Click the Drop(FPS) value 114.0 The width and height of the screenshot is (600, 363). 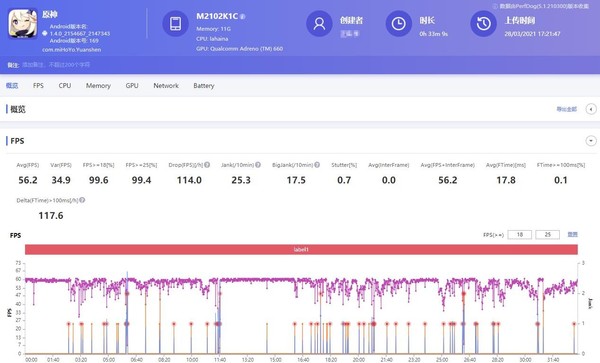click(x=189, y=180)
